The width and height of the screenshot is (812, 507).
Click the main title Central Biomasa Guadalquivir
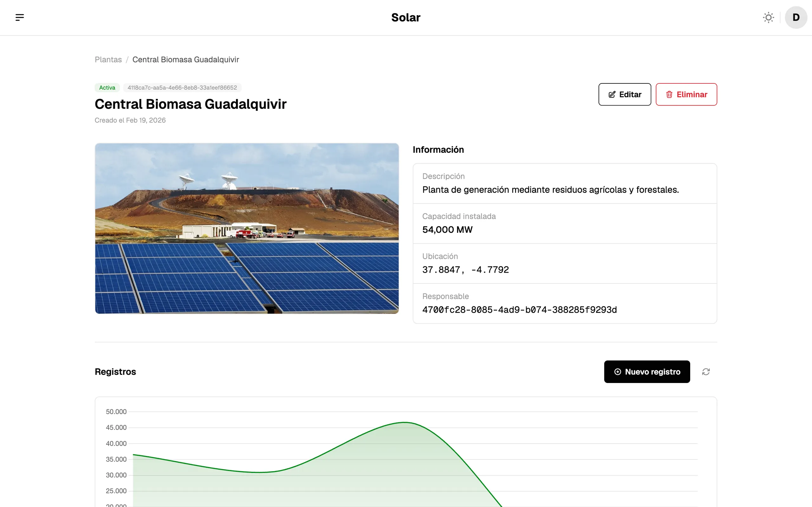coord(191,104)
